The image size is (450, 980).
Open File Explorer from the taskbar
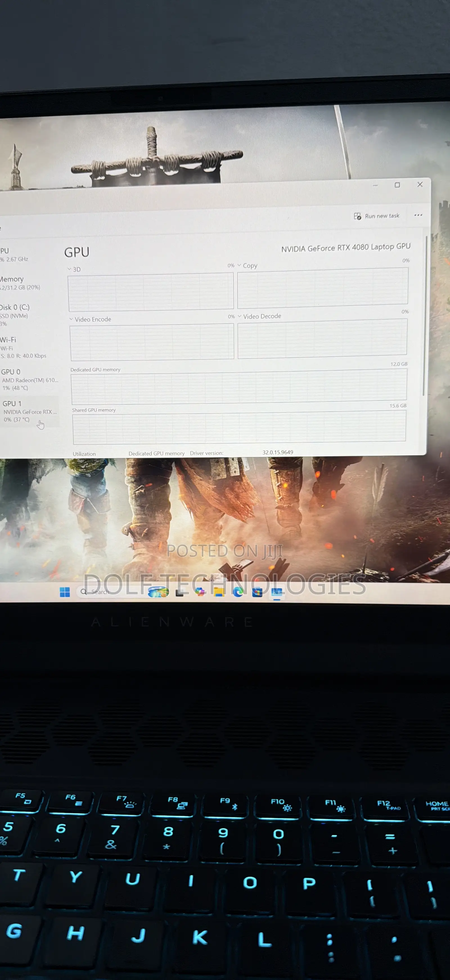(x=219, y=591)
